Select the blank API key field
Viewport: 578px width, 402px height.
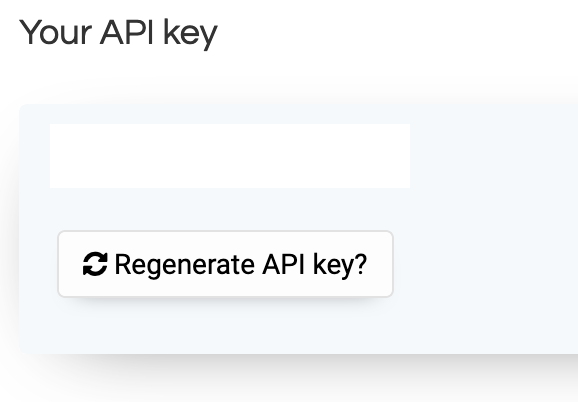[230, 156]
